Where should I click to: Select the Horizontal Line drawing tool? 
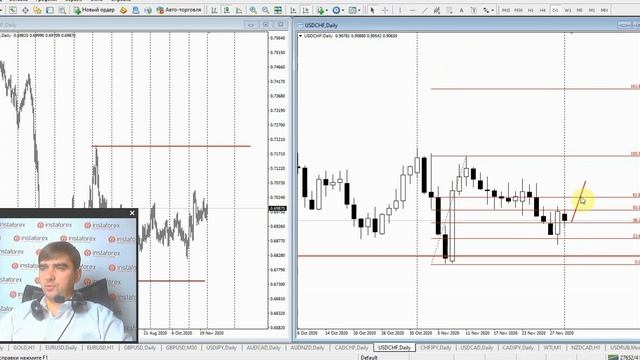coord(412,10)
